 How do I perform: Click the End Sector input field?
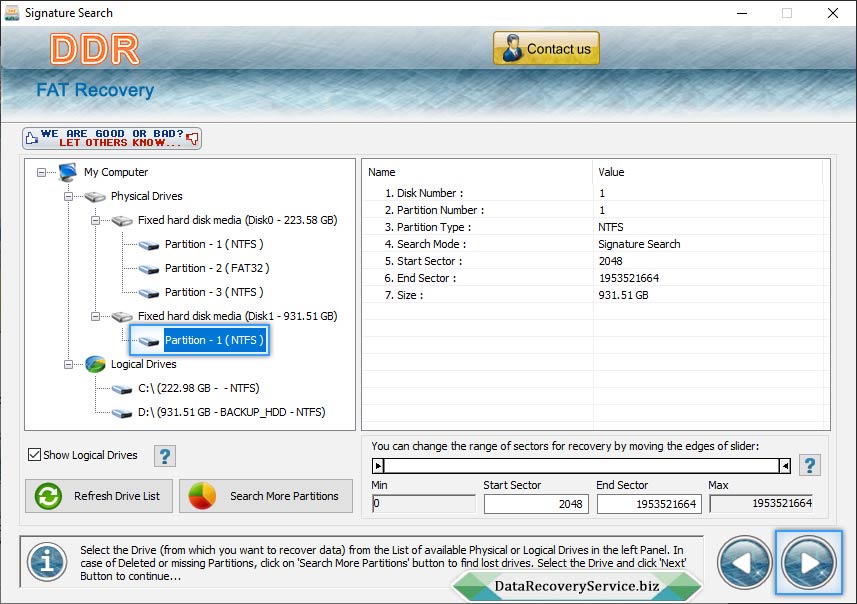pos(649,504)
